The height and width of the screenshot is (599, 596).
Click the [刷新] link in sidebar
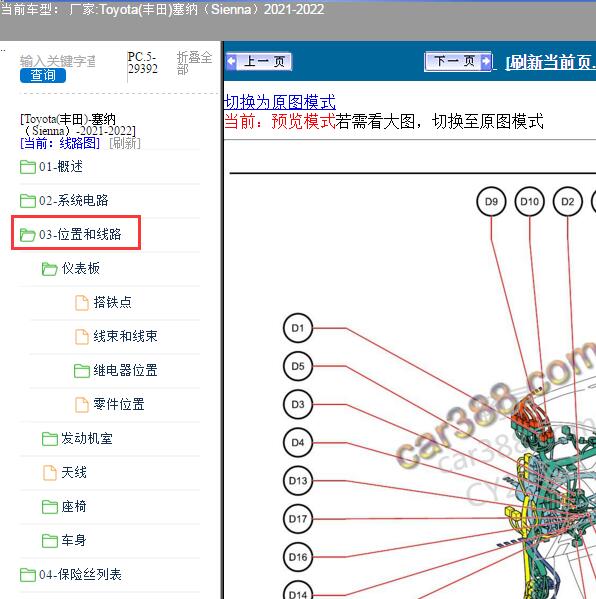[x=125, y=144]
